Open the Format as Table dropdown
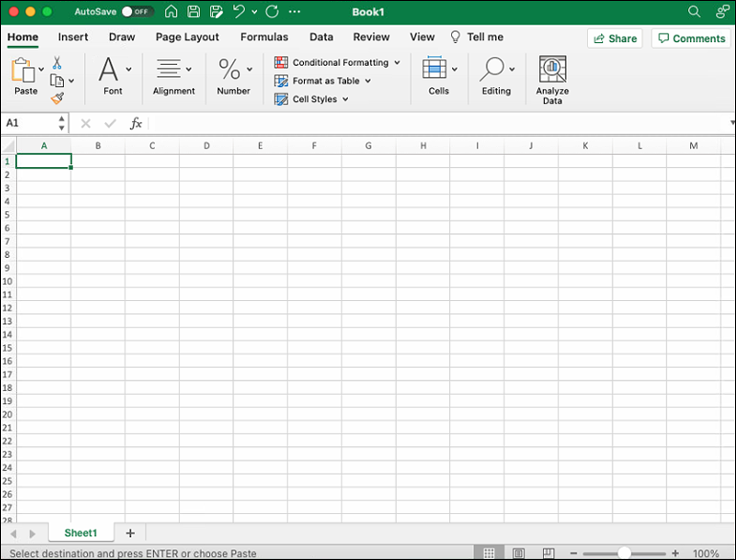 322,80
